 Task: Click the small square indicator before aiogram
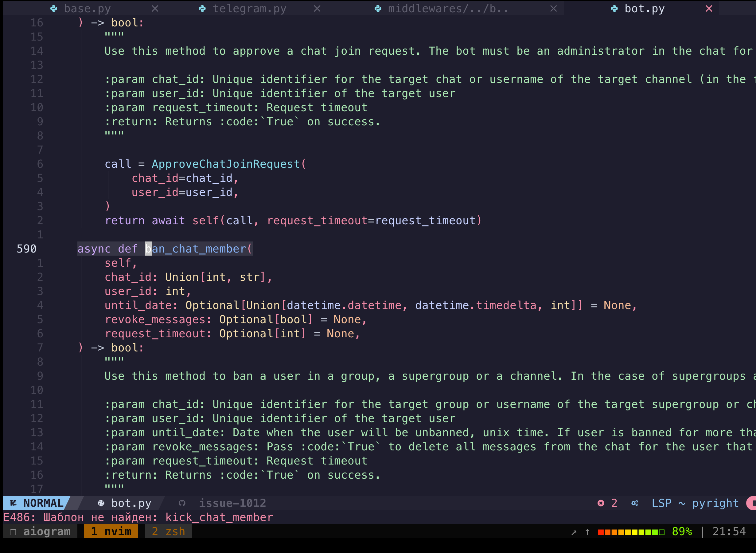tap(13, 531)
